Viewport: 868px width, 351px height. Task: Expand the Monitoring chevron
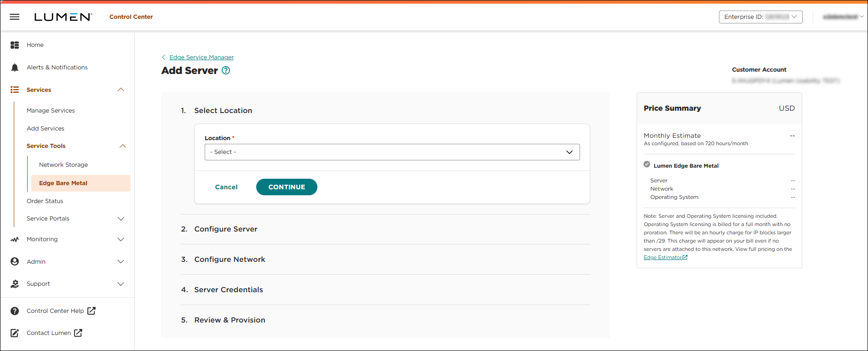[121, 239]
